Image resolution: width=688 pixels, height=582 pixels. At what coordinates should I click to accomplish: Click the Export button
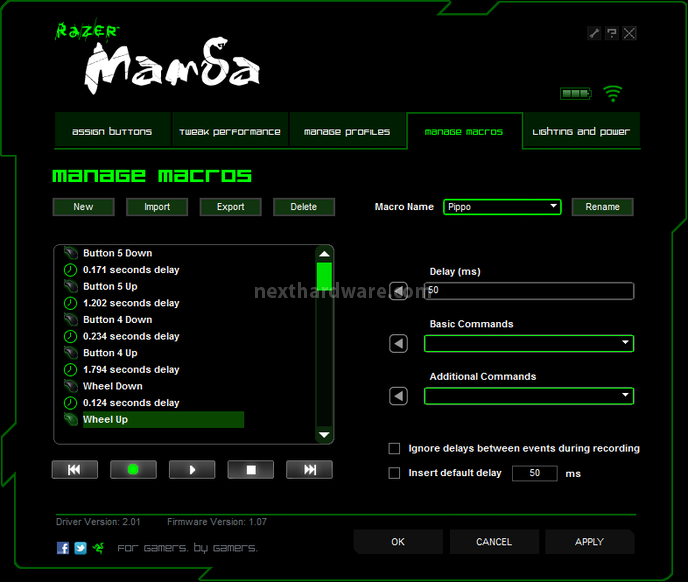pos(230,207)
